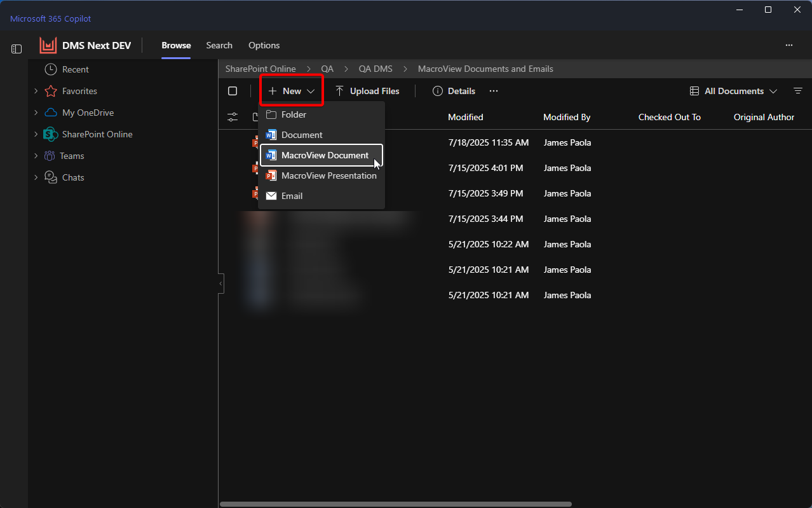Click the filter icon beside All Documents
This screenshot has height=508, width=812.
pos(798,91)
